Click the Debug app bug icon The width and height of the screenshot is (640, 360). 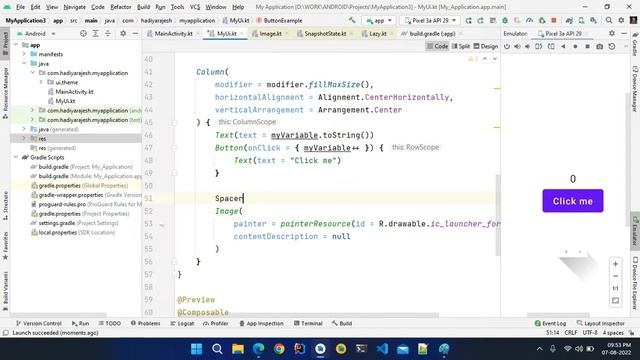coord(505,20)
